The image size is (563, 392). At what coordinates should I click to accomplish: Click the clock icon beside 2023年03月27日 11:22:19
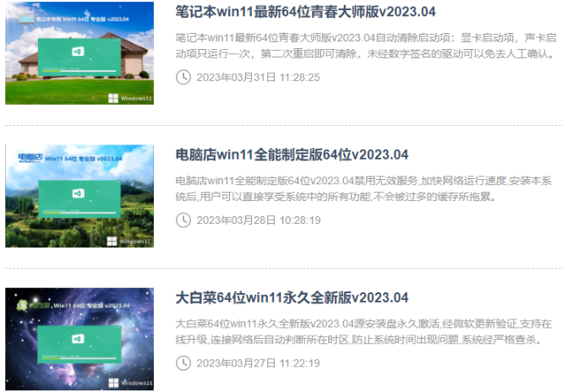183,363
